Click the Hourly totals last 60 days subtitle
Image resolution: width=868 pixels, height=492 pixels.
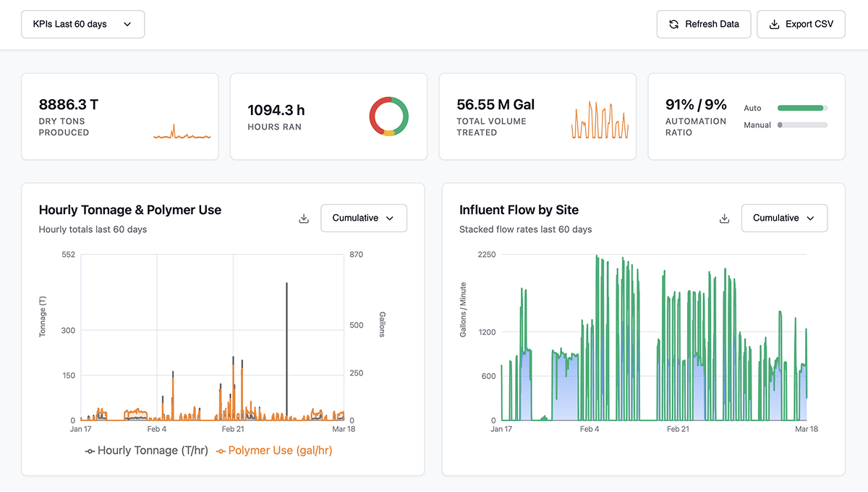pos(93,229)
